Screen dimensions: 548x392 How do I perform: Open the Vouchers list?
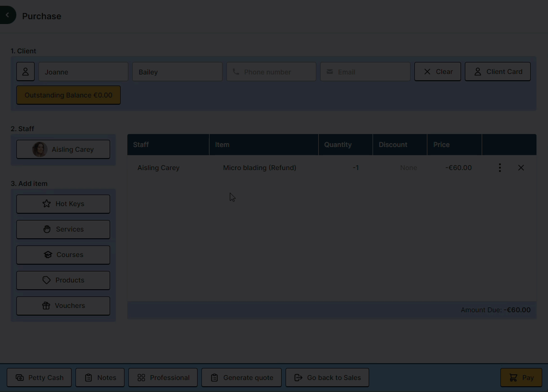pyautogui.click(x=63, y=306)
